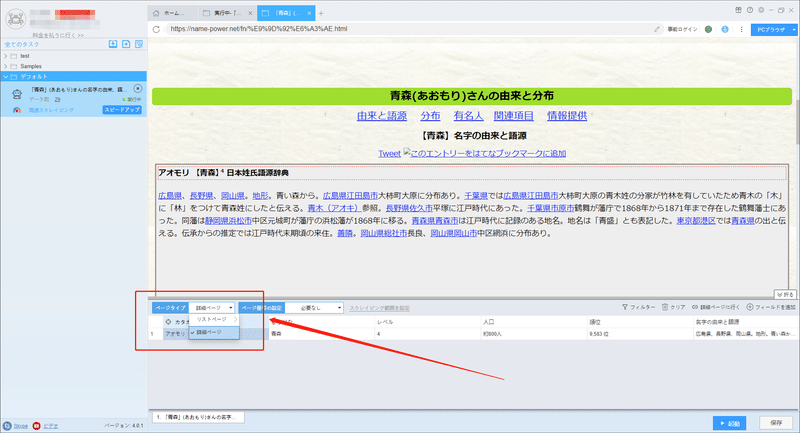Click the クリア trash icon
Screen dimensions: 800x433
(665, 307)
